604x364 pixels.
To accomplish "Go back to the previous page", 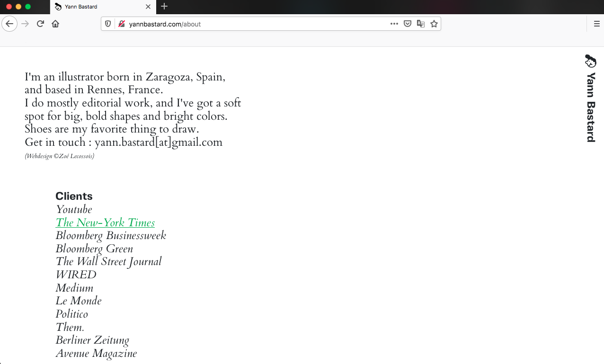I will click(9, 24).
